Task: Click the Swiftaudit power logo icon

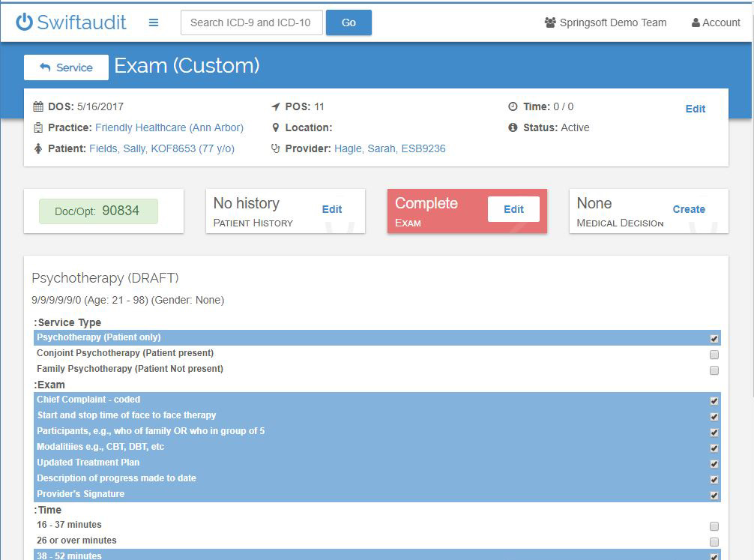Action: tap(24, 22)
